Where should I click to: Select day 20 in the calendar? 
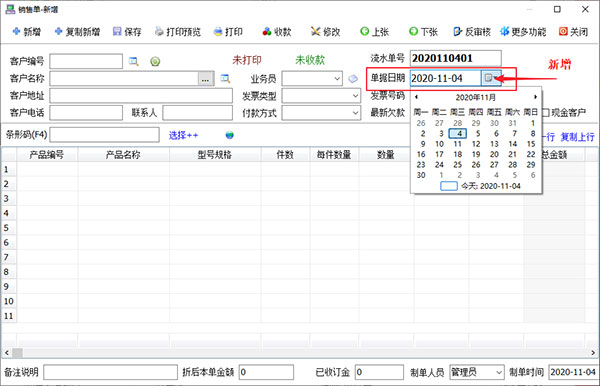click(494, 154)
